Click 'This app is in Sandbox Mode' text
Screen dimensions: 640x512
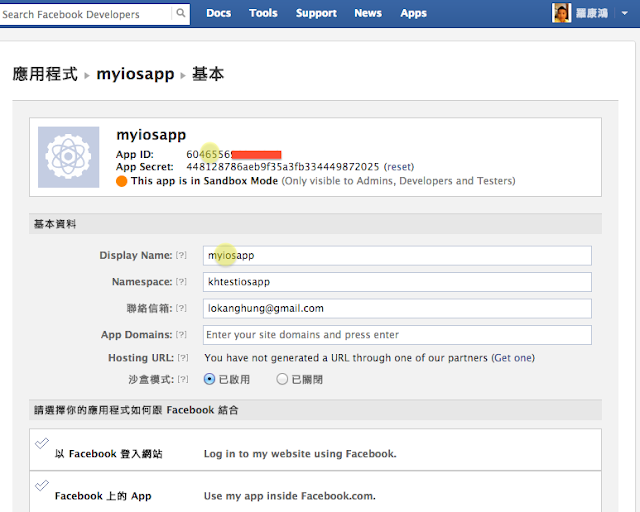tap(204, 181)
